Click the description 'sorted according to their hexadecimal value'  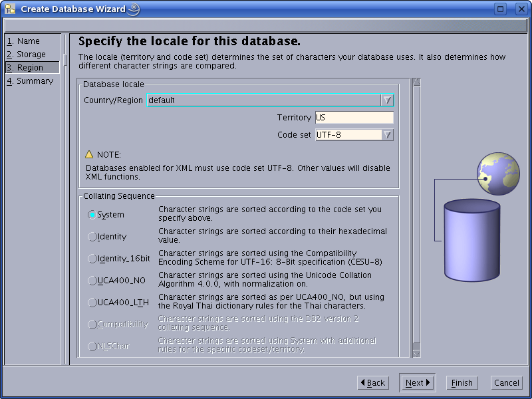(273, 235)
